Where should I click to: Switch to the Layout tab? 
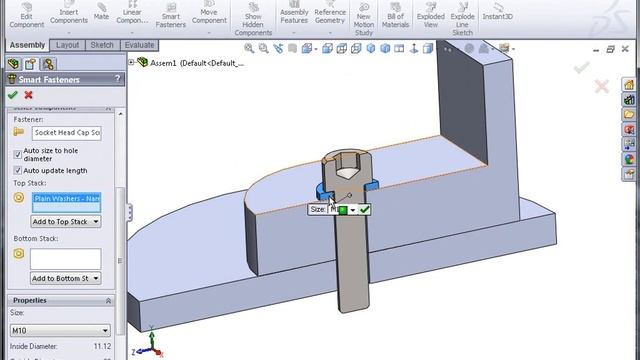pos(67,45)
